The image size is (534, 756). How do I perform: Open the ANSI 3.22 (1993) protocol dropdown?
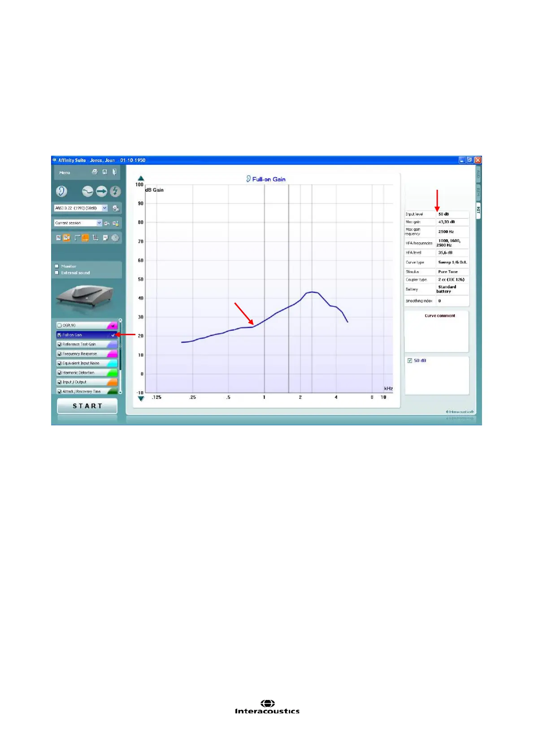pyautogui.click(x=81, y=208)
